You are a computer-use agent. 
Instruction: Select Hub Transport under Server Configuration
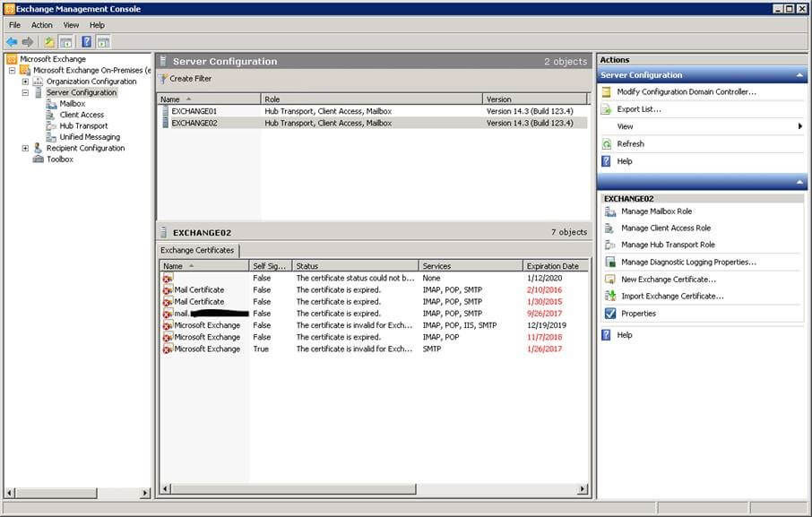click(83, 126)
